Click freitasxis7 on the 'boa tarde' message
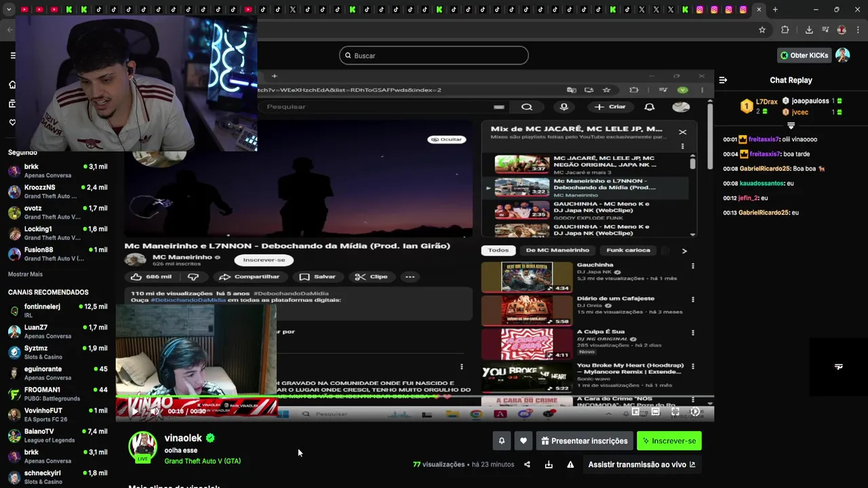Image resolution: width=868 pixels, height=488 pixels. pyautogui.click(x=764, y=154)
